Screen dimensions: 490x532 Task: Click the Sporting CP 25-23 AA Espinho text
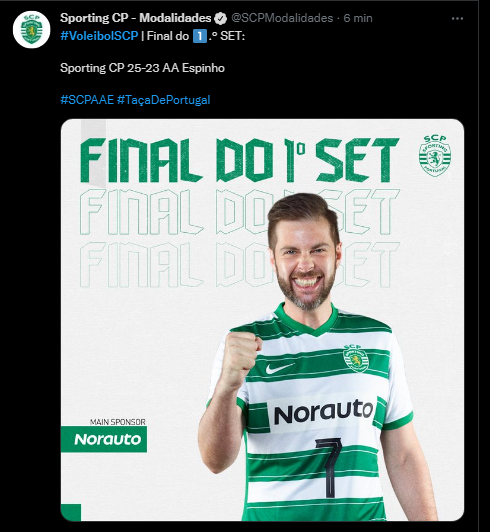pyautogui.click(x=142, y=68)
